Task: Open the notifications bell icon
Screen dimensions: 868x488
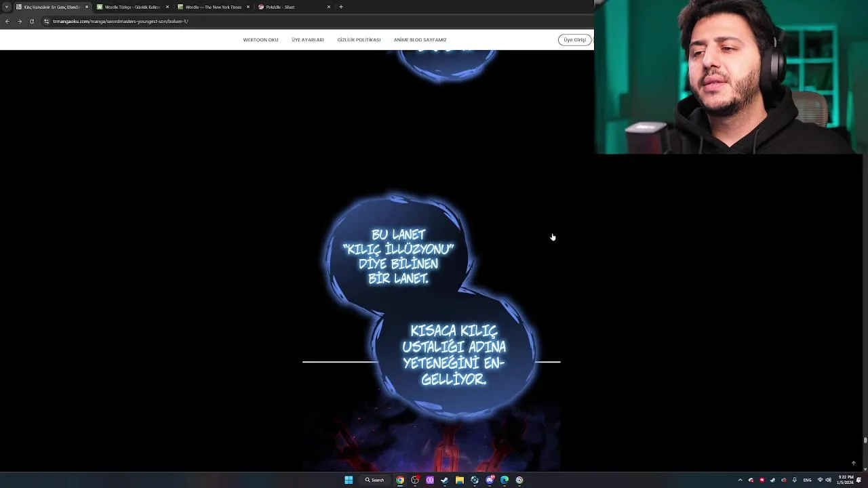Action: [859, 480]
